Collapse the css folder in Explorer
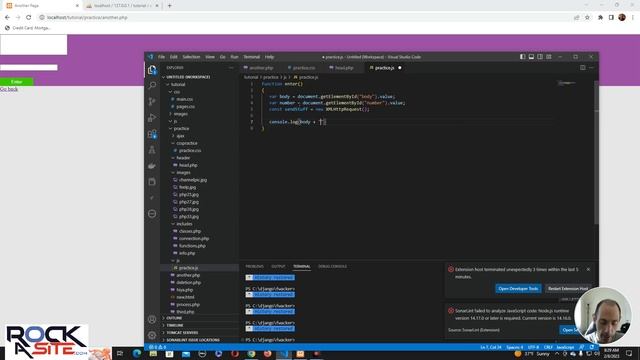Screen dimensions: 640x360 (177, 92)
